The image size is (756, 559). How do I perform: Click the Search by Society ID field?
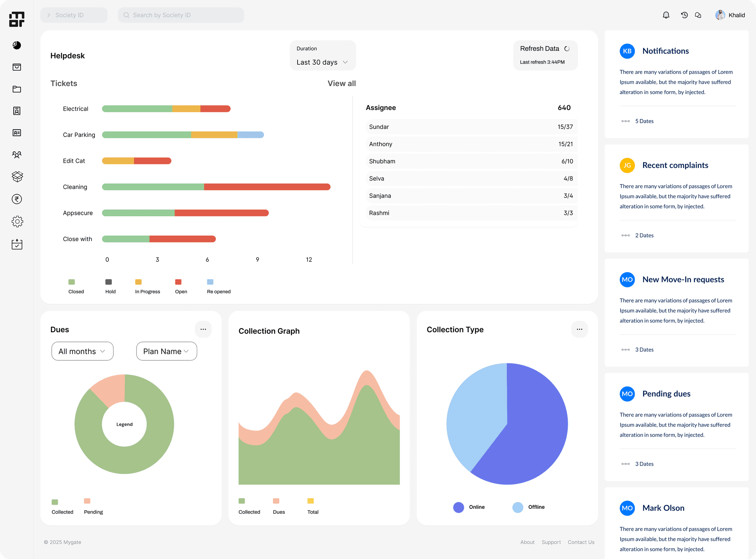[181, 15]
